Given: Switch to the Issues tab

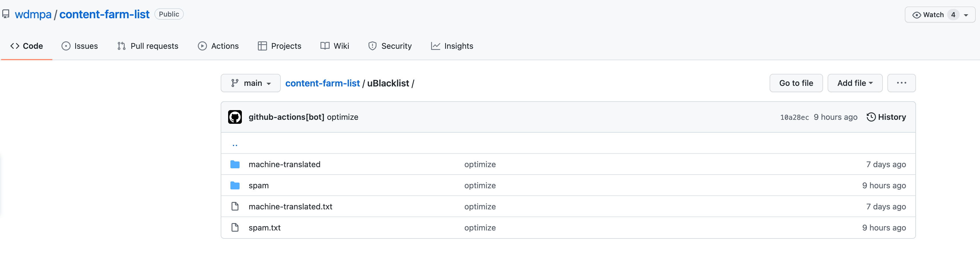Looking at the screenshot, I should (x=79, y=46).
